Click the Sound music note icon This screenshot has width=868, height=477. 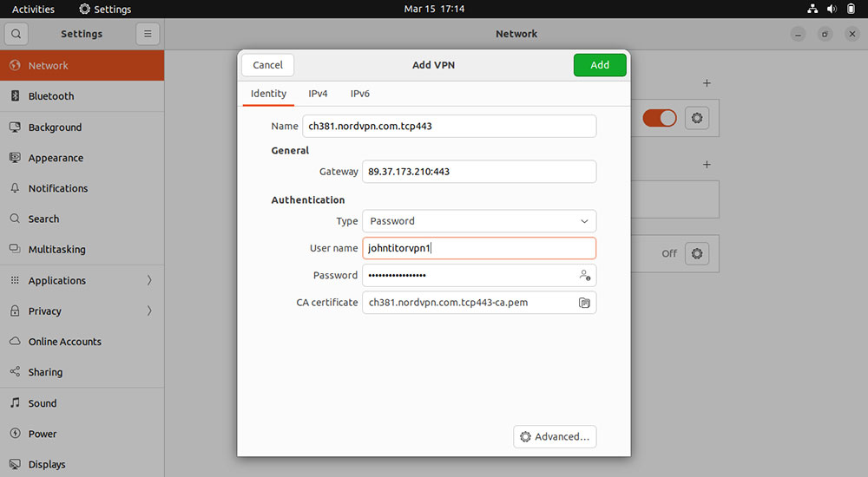tap(15, 403)
